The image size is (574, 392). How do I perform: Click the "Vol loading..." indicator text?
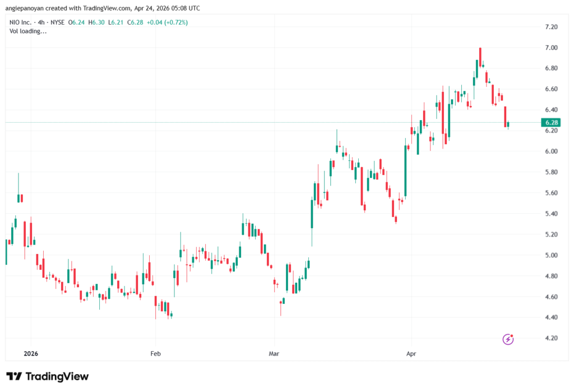pos(28,31)
